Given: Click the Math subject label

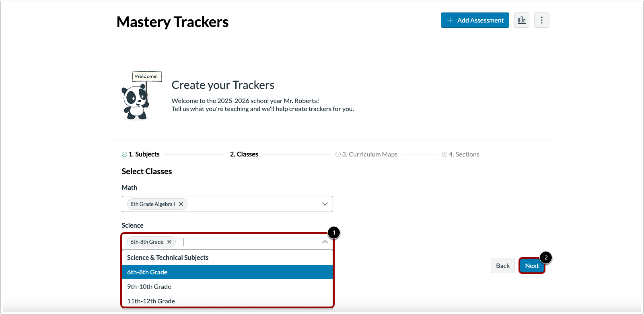Looking at the screenshot, I should [130, 187].
